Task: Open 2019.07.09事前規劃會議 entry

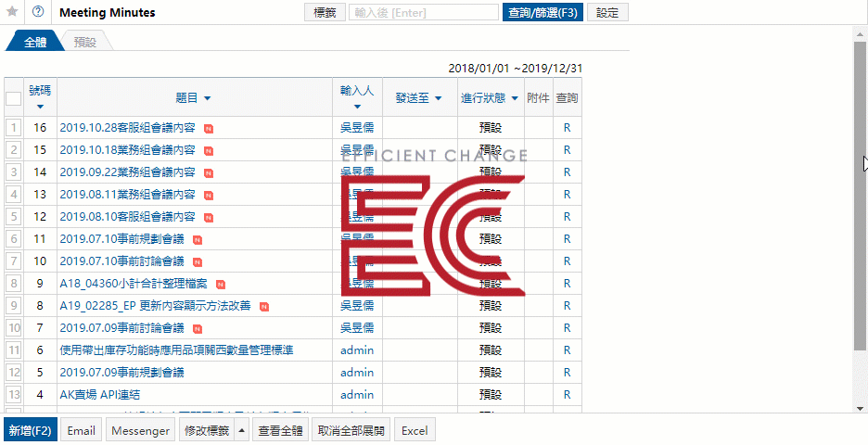Action: point(121,373)
